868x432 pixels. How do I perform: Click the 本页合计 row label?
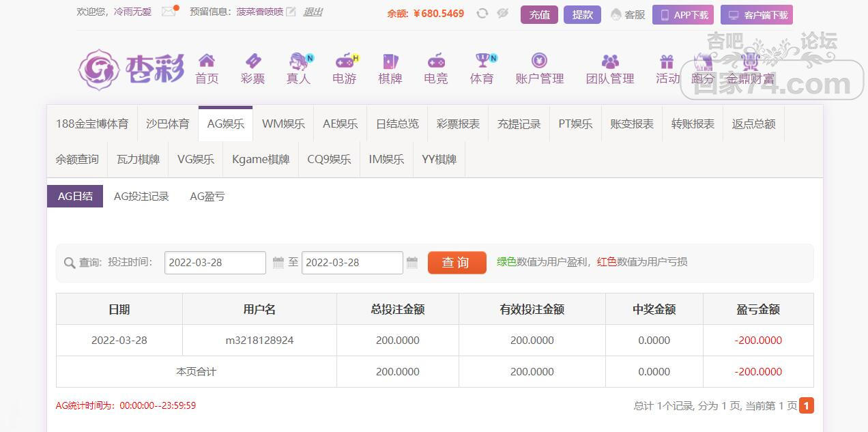pos(197,371)
